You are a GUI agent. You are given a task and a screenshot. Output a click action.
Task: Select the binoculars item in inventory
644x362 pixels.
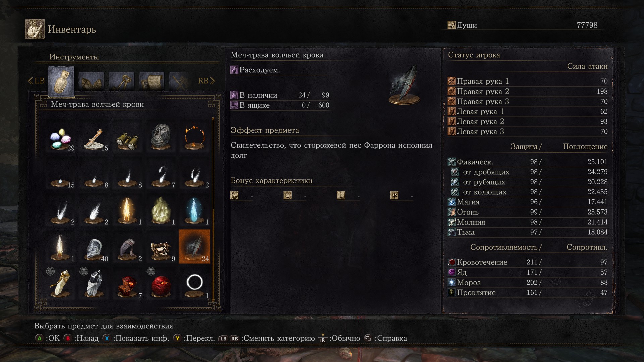[x=127, y=138]
